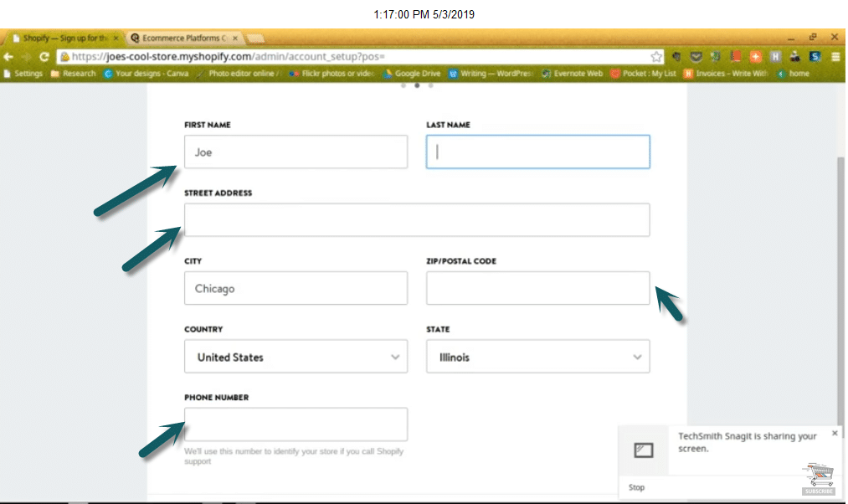Open the Google Drive bookmark
Image resolution: width=848 pixels, height=504 pixels.
411,74
